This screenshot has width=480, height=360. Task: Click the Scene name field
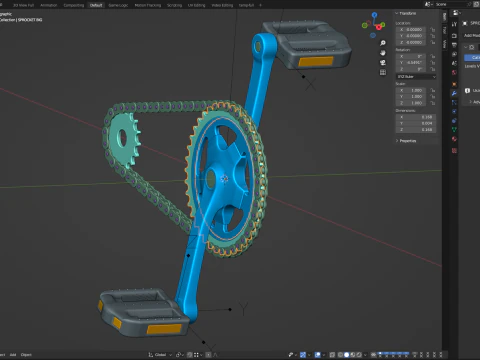(x=451, y=4)
